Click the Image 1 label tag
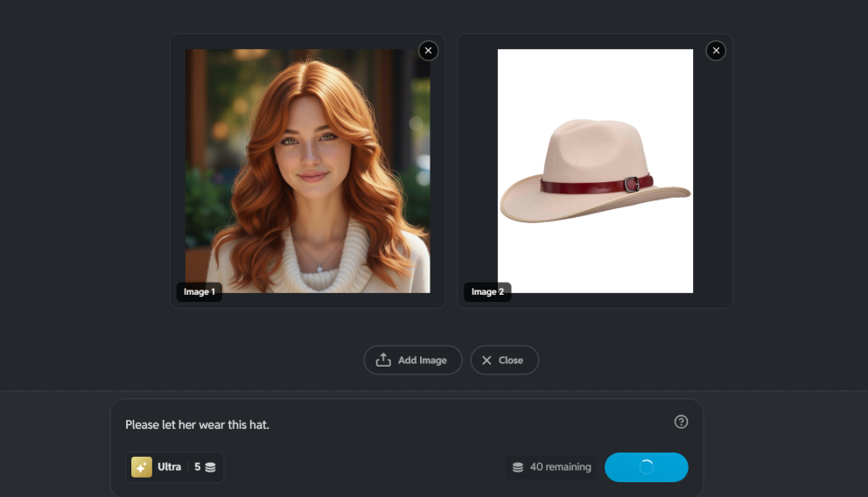 (x=199, y=292)
